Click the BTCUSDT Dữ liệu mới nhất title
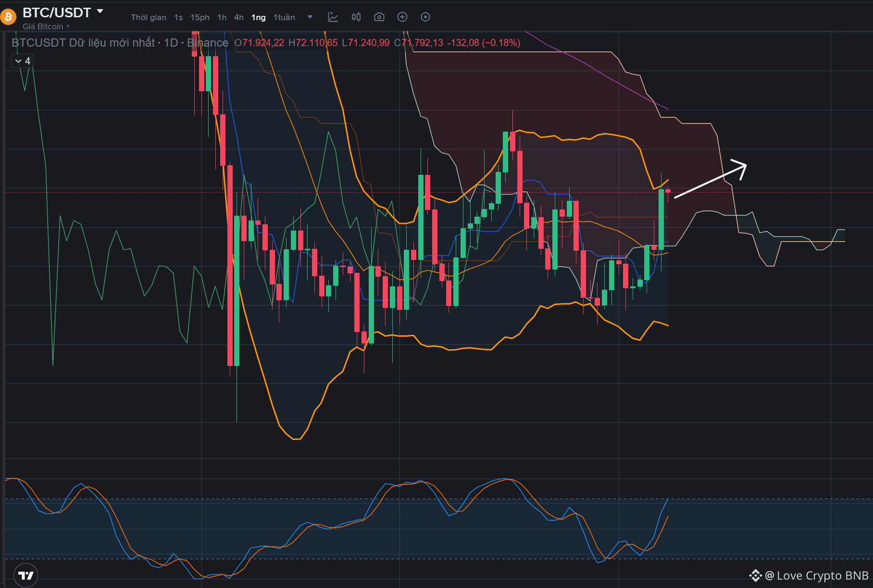Viewport: 873px width, 588px height. tap(83, 43)
